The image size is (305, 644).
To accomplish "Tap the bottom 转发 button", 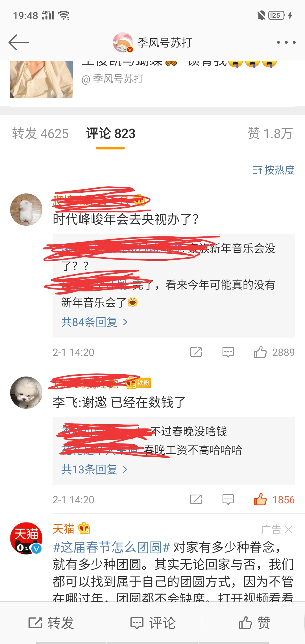I will 51,623.
